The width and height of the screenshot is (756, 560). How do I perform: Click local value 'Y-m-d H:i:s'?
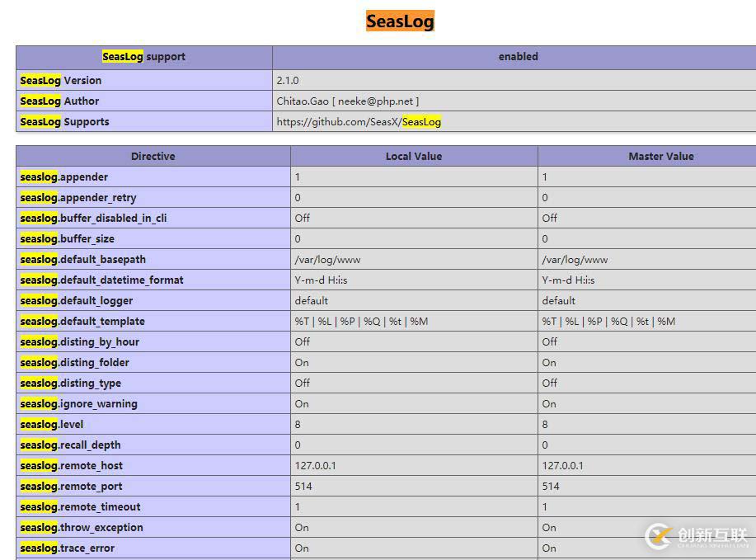click(x=321, y=280)
